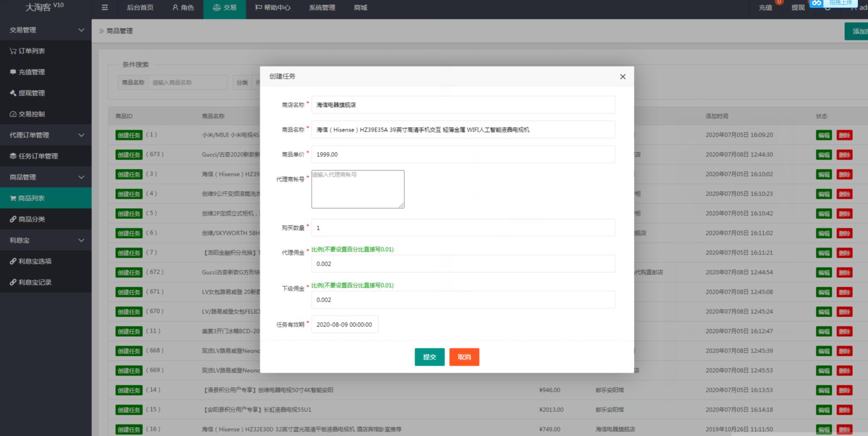Submit the task with 提交 button
The width and height of the screenshot is (868, 436).
[x=429, y=357]
